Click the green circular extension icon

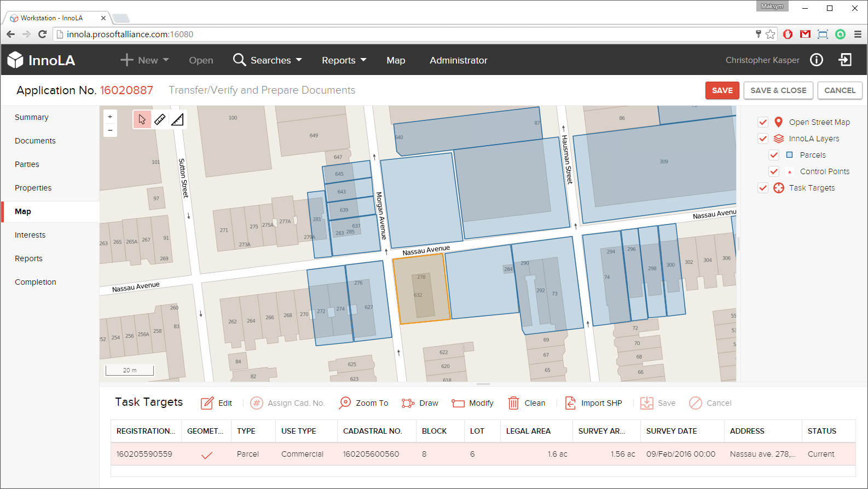[841, 34]
